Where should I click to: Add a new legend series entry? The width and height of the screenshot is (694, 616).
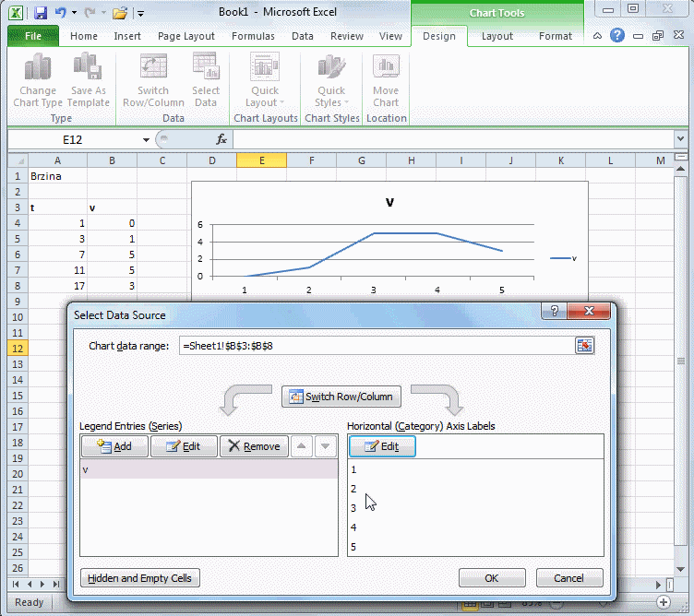pos(114,446)
